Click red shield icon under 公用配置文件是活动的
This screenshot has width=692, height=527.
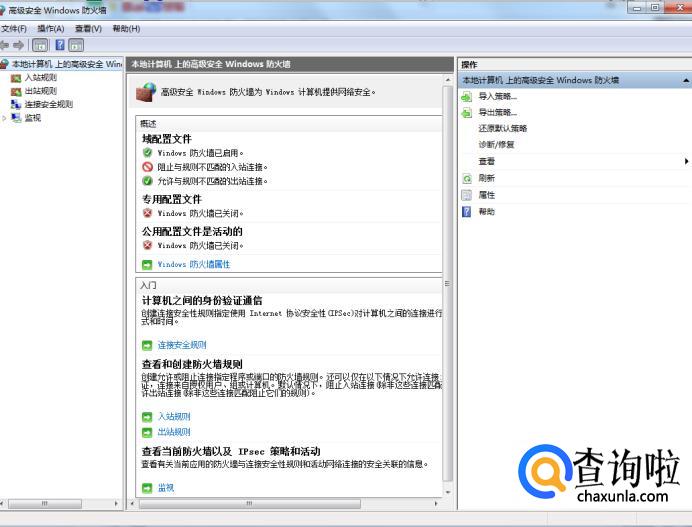point(147,245)
